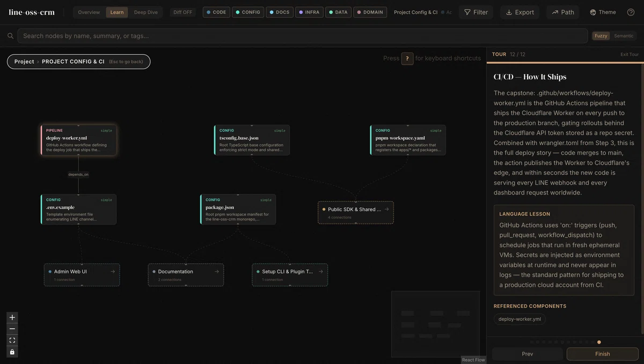Open the Export options
644x364 pixels.
[519, 12]
